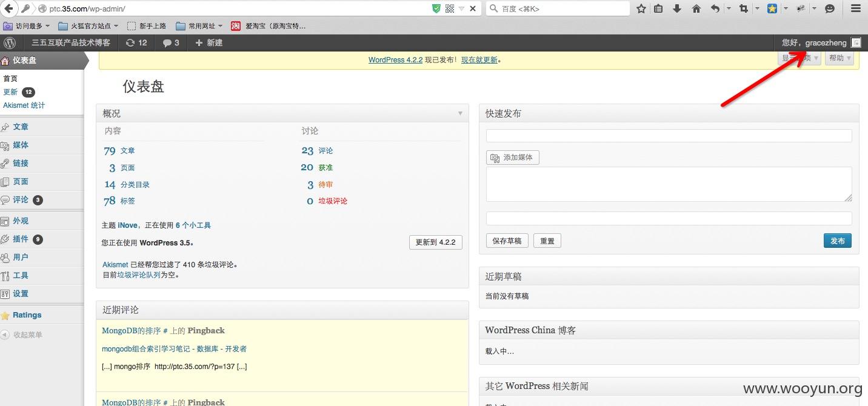
Task: Click the quick publish content textarea
Action: click(x=669, y=184)
